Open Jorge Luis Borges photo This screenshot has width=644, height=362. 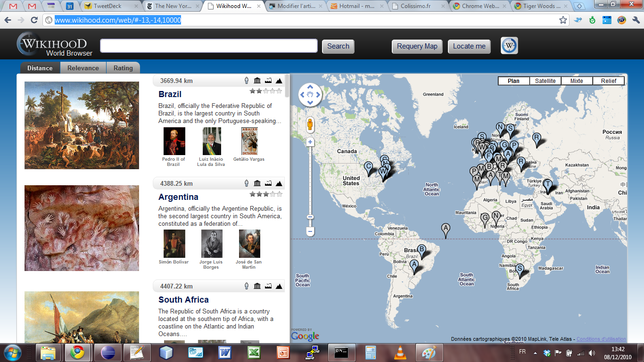tap(211, 244)
